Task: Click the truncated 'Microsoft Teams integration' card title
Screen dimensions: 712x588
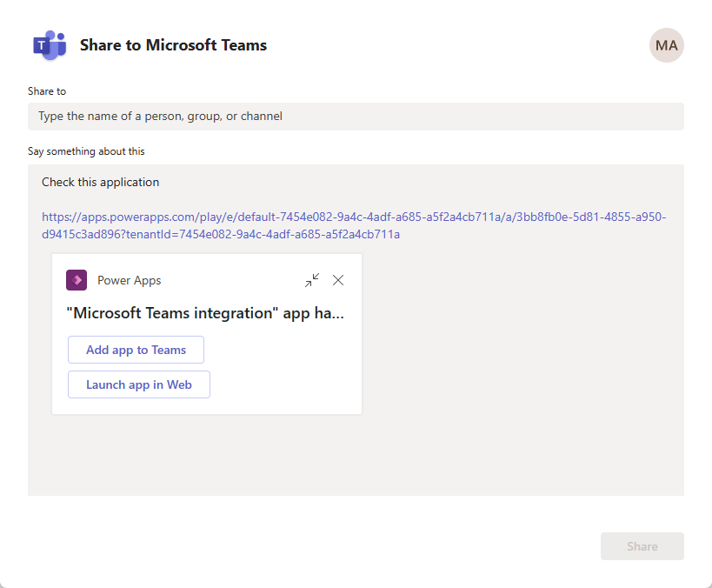Action: 205,313
